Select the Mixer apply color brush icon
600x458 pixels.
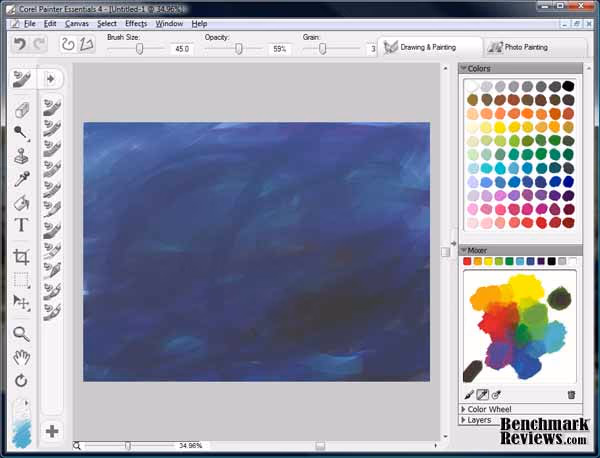469,394
